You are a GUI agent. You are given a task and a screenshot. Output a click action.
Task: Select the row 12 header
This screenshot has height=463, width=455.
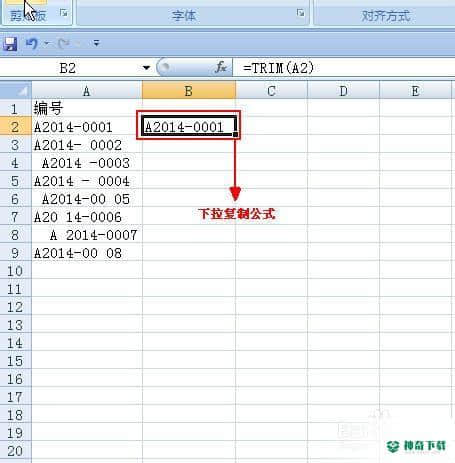(16, 307)
